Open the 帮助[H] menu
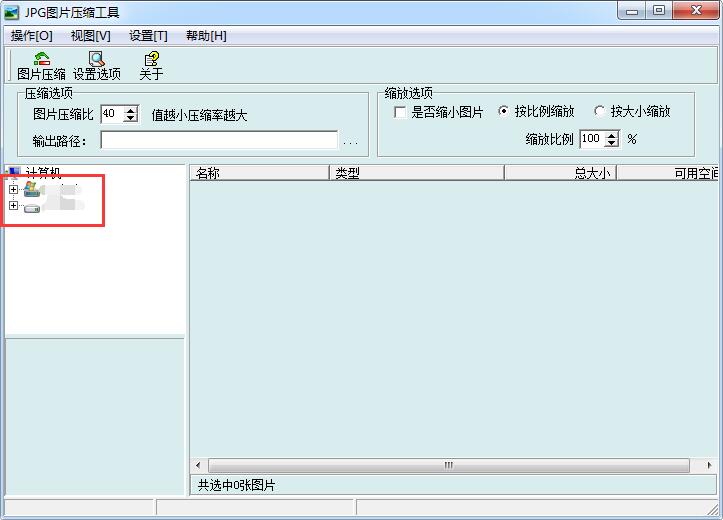 206,36
